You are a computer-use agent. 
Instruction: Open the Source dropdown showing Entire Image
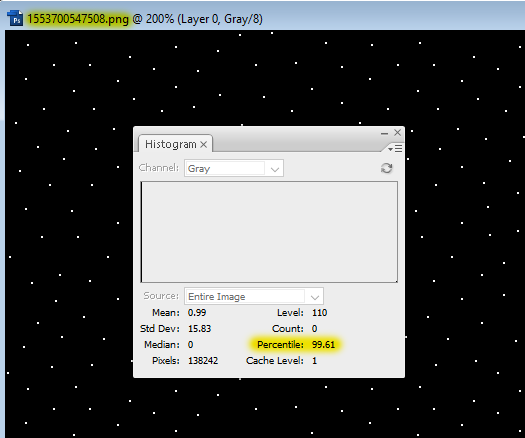253,296
